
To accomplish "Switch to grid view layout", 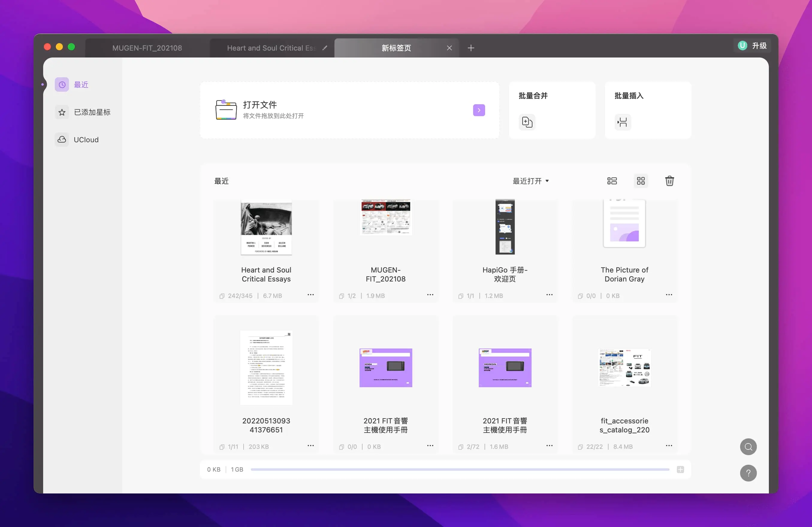I will 641,181.
